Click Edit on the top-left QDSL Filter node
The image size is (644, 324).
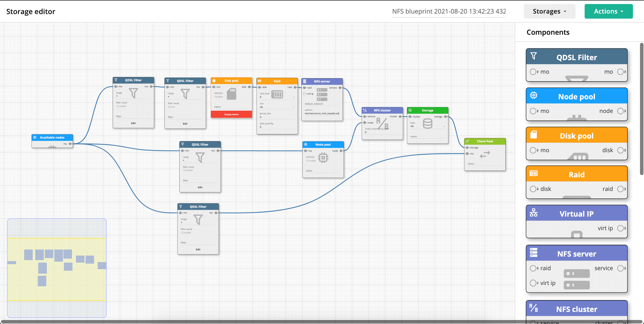click(x=133, y=123)
